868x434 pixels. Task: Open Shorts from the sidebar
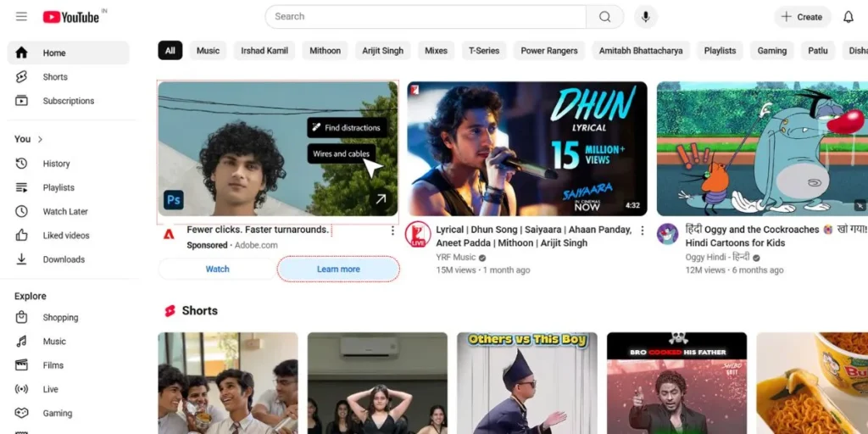click(x=55, y=77)
